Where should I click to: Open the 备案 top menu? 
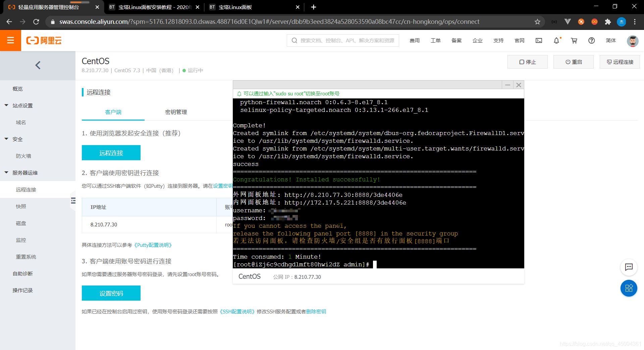pos(457,41)
